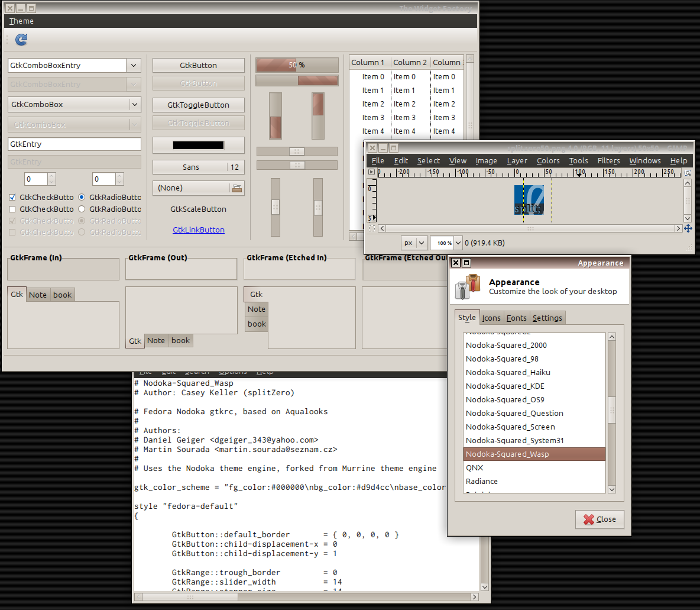Check the second enabled GtkCheckButton
The image size is (700, 610).
(12, 209)
